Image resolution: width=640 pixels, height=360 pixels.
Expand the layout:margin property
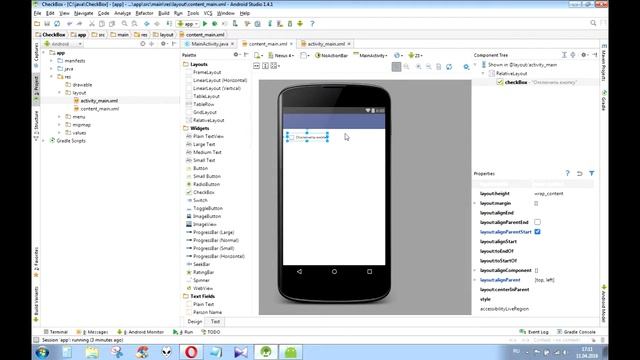pyautogui.click(x=475, y=203)
